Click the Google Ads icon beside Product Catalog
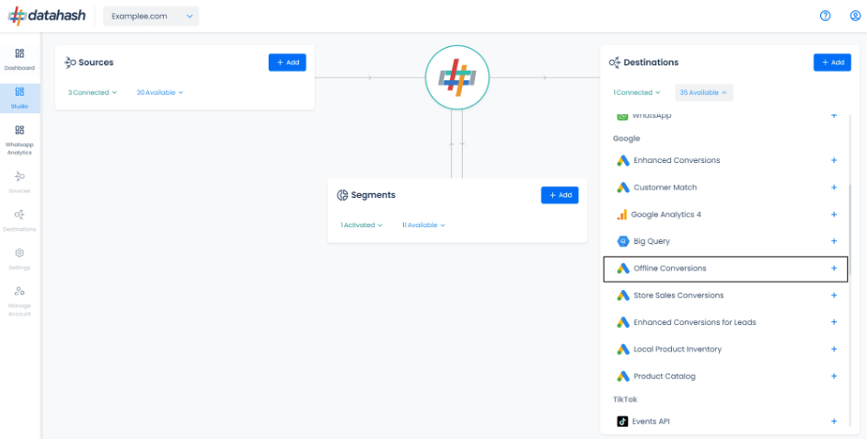868x439 pixels. tap(623, 375)
